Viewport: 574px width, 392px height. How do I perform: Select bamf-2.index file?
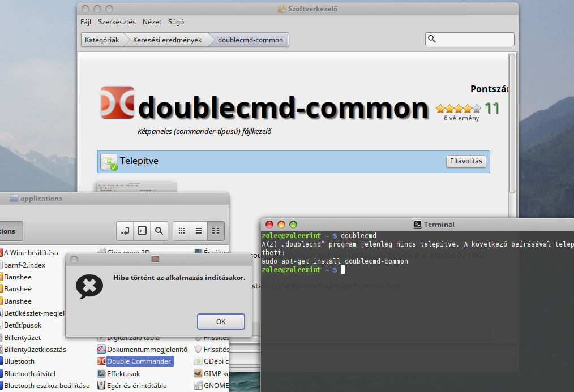[24, 265]
